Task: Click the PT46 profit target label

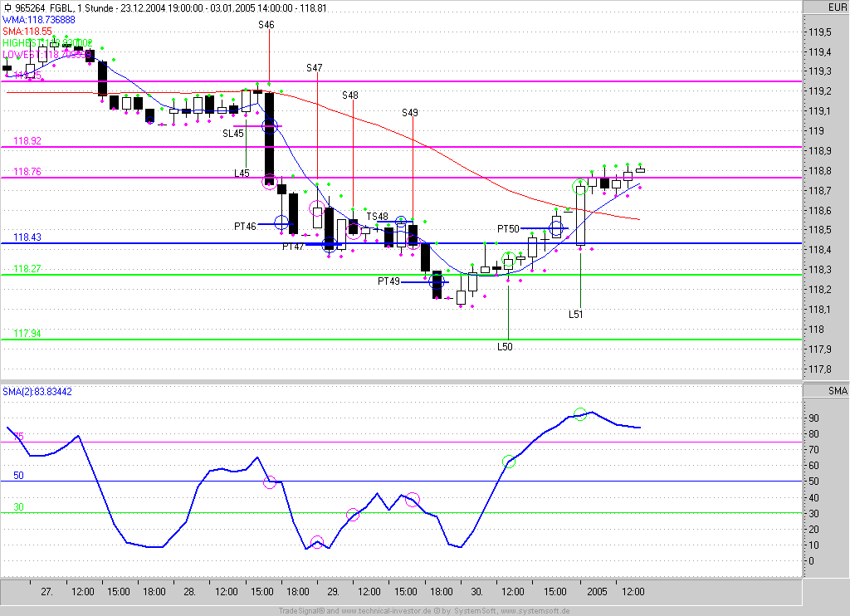Action: pyautogui.click(x=245, y=227)
